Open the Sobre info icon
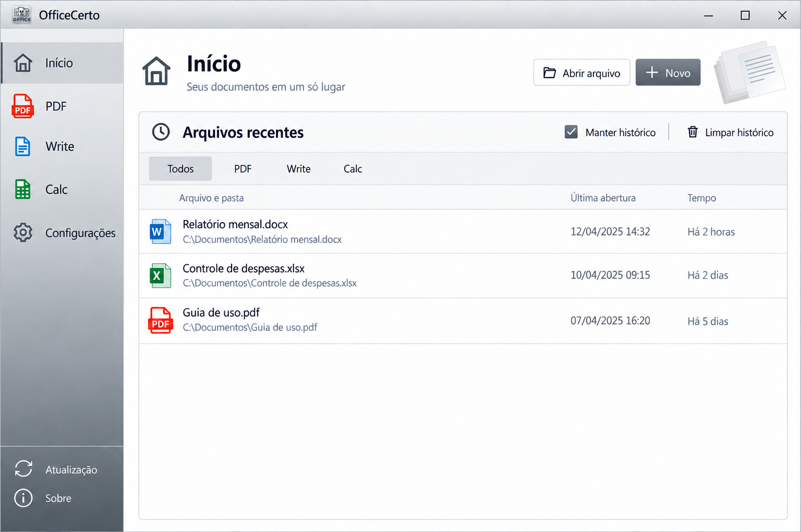 point(23,498)
